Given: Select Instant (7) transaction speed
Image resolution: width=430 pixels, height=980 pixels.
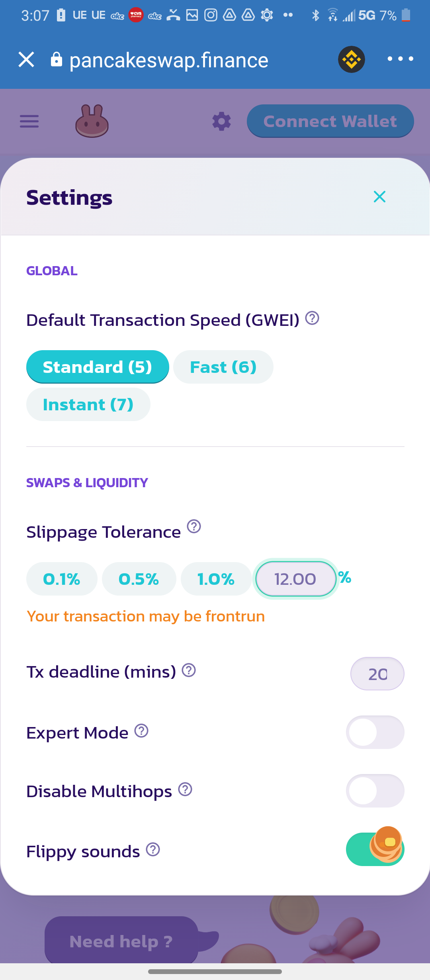Looking at the screenshot, I should (x=88, y=404).
